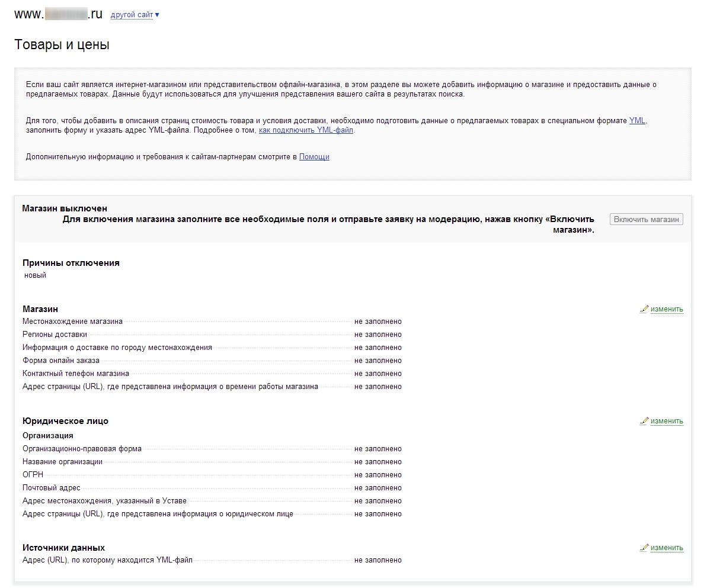Select the 'Местонахождение магазина' field label
The height and width of the screenshot is (588, 707).
point(73,322)
